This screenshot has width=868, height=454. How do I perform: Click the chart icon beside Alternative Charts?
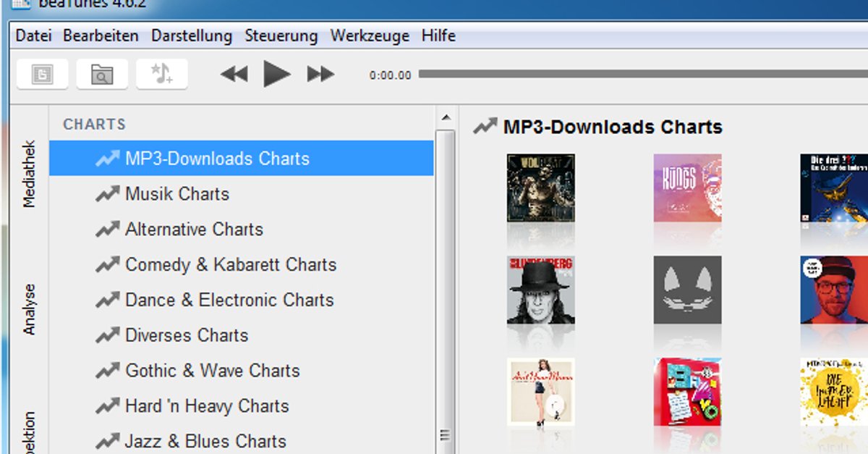pos(107,230)
